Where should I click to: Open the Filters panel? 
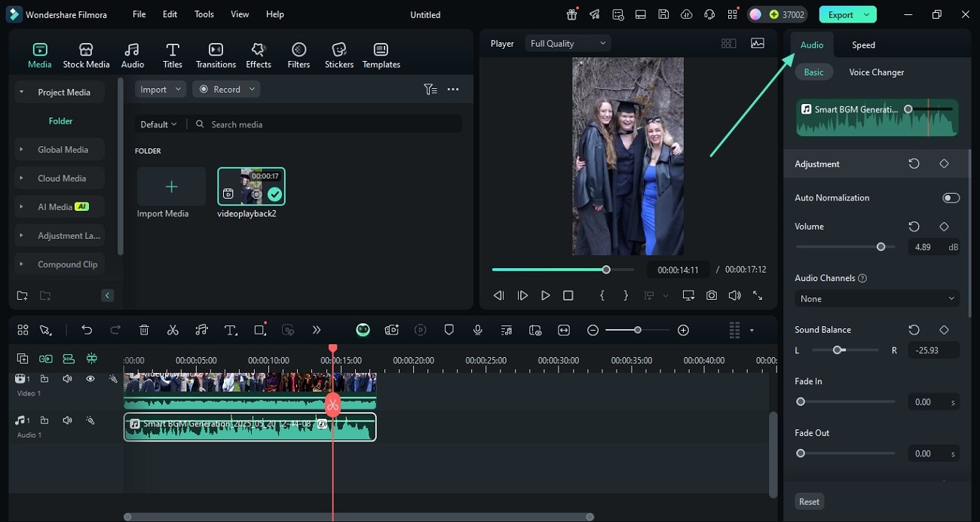[x=299, y=55]
